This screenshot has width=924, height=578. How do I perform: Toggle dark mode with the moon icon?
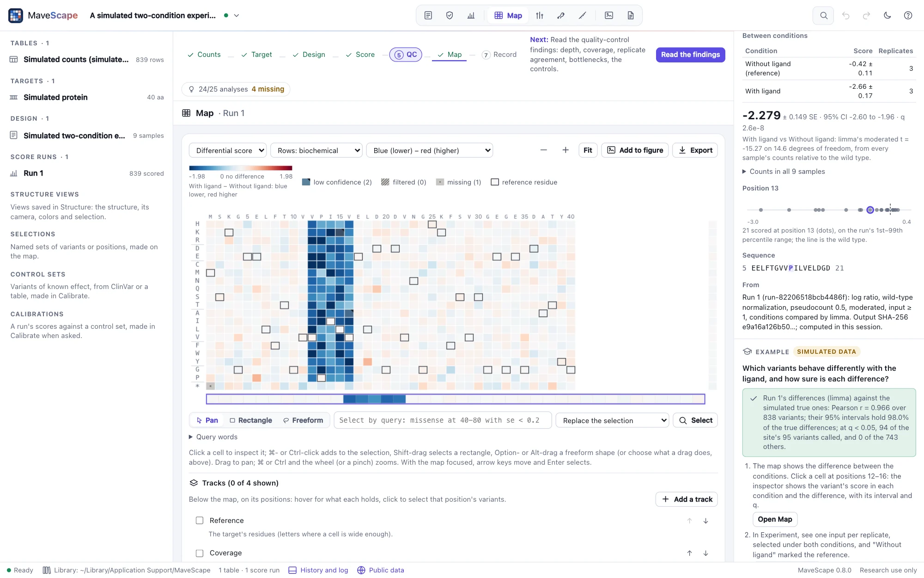(x=887, y=15)
